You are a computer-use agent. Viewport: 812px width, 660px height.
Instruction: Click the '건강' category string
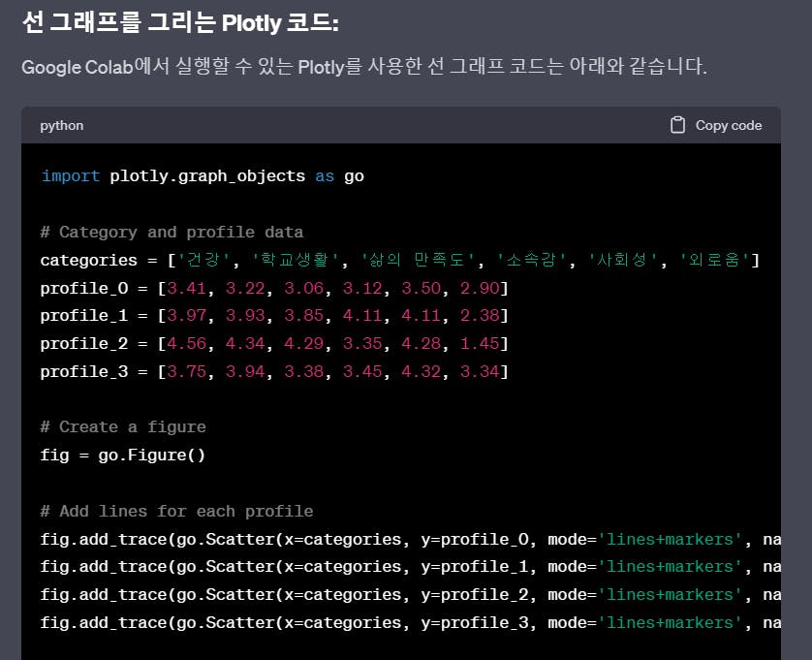point(203,259)
